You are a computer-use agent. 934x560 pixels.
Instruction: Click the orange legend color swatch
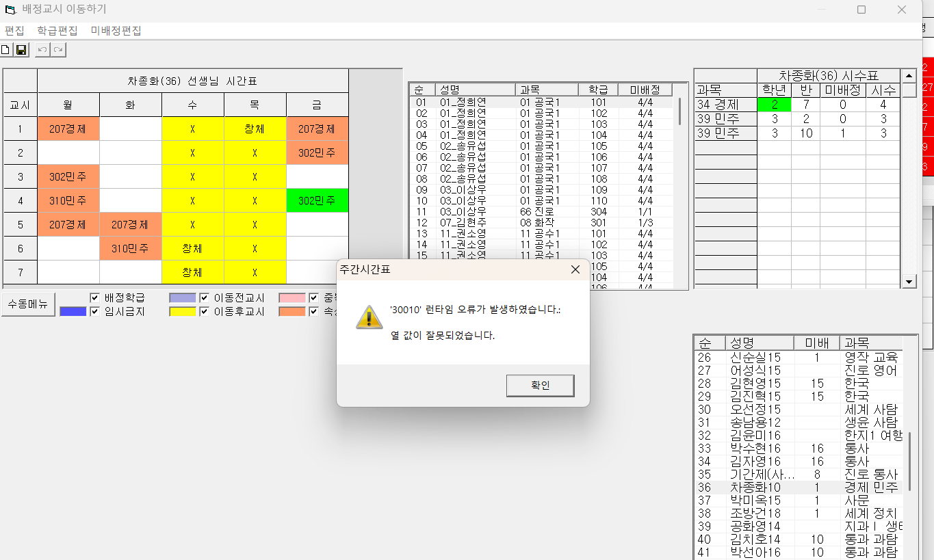tap(292, 312)
